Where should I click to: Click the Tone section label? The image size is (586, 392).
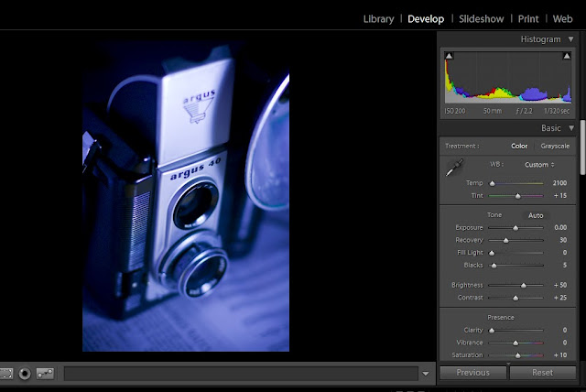494,215
